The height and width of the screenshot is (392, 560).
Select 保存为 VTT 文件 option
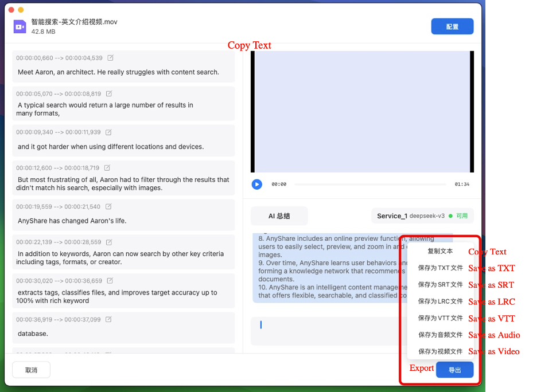click(440, 318)
